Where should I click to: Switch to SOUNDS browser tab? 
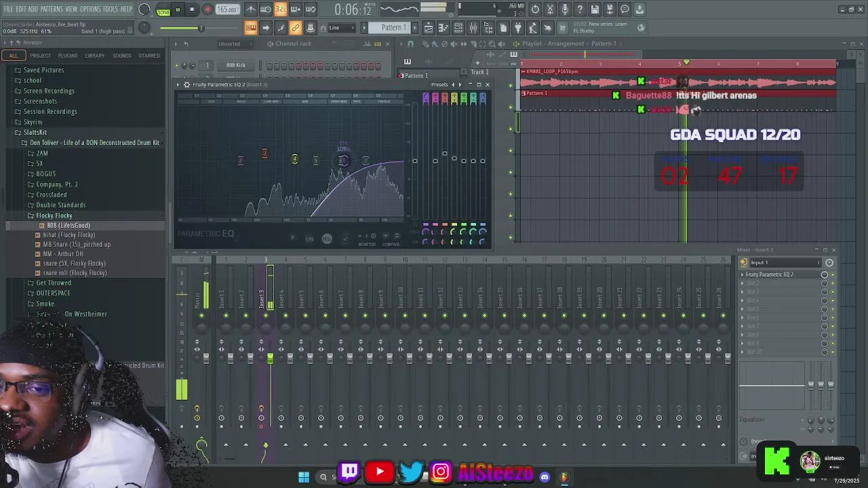[x=122, y=56]
